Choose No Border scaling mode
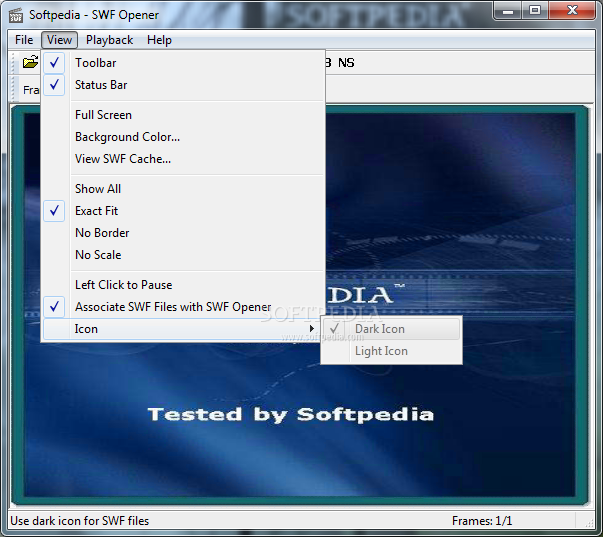 click(x=183, y=233)
